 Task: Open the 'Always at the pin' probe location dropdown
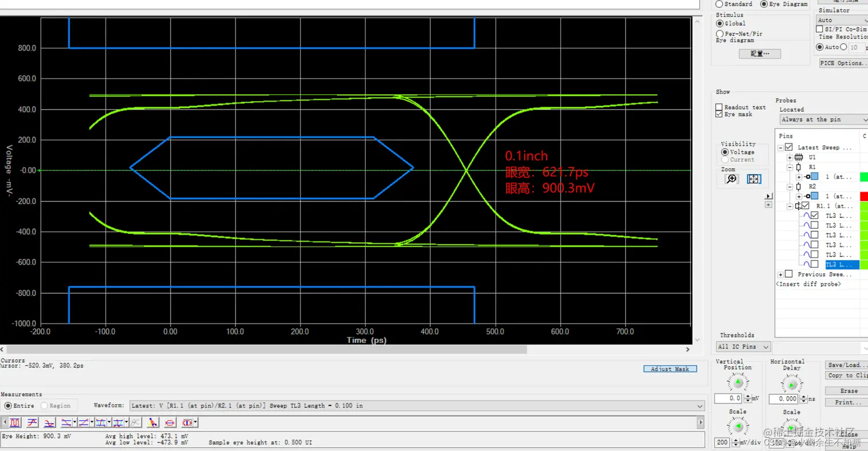point(824,119)
